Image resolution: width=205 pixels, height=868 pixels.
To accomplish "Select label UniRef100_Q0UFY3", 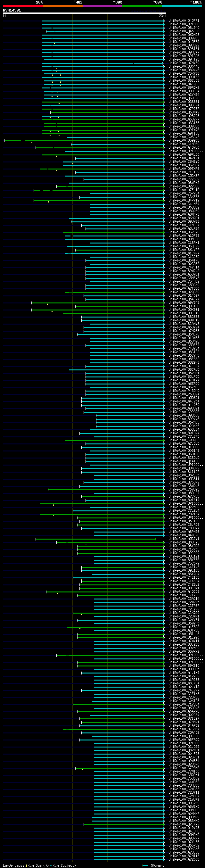I will click(x=184, y=542).
